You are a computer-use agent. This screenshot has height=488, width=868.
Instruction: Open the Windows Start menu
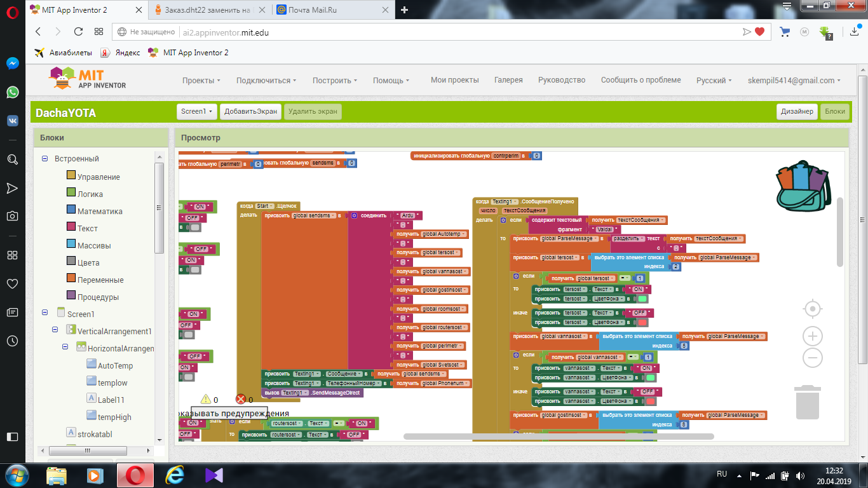tap(16, 475)
